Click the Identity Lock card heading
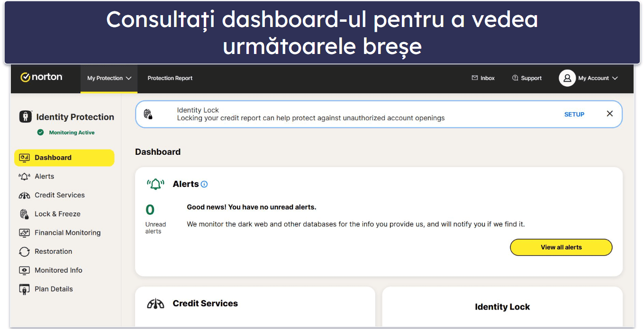644x329 pixels. pos(502,307)
